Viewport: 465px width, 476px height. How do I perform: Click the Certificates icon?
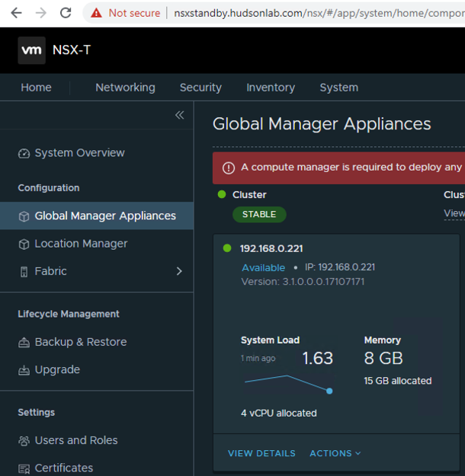tap(24, 468)
